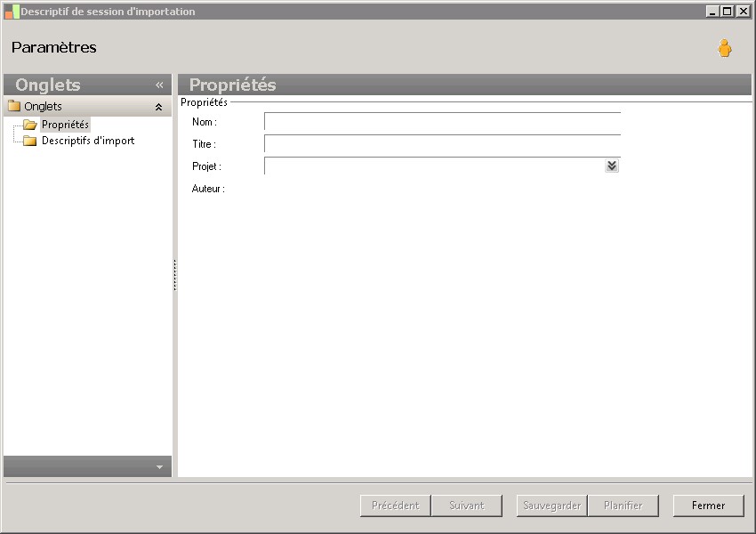Go to next step with Suivant
This screenshot has width=756, height=534.
pyautogui.click(x=467, y=506)
